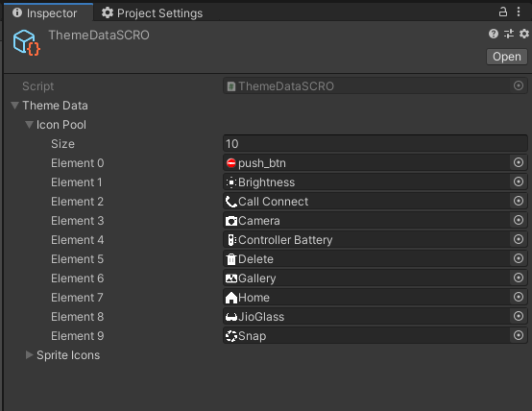Switch to the Project Settings tab
The height and width of the screenshot is (411, 532).
click(152, 12)
